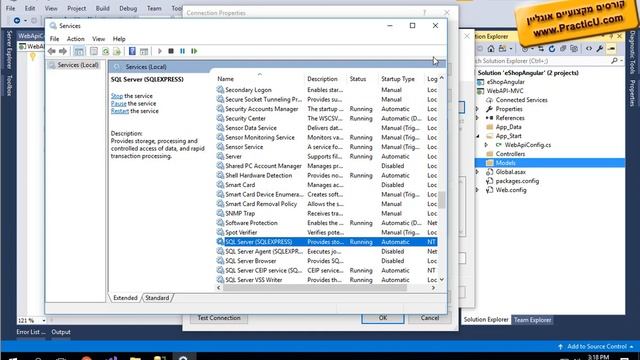640x360 pixels.
Task: Click the Start Service play icon
Action: [160, 51]
